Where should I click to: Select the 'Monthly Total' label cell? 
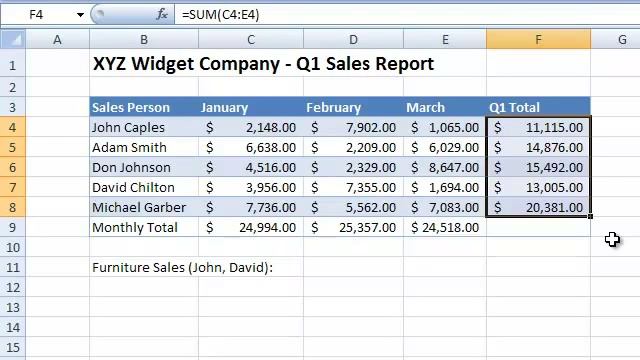tap(144, 227)
